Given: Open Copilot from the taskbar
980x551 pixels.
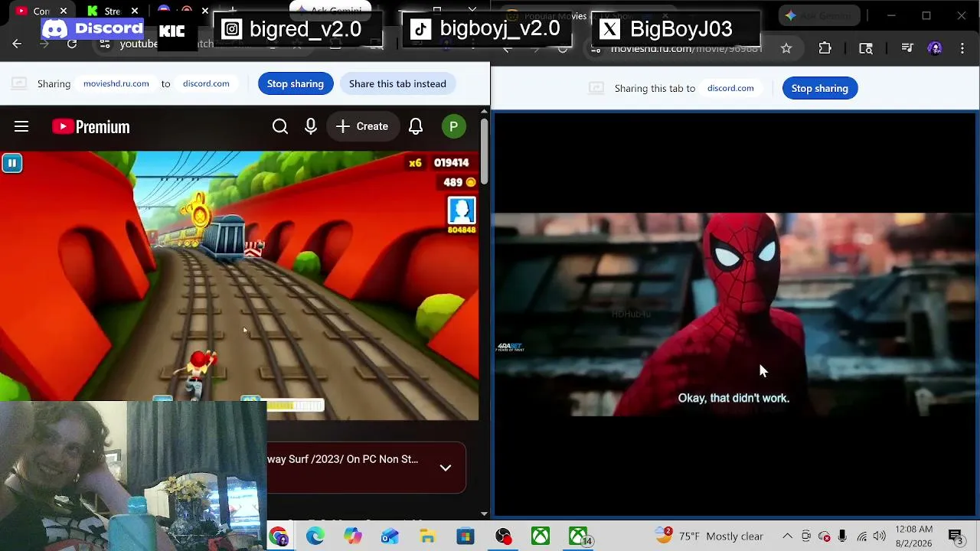Looking at the screenshot, I should coord(353,536).
